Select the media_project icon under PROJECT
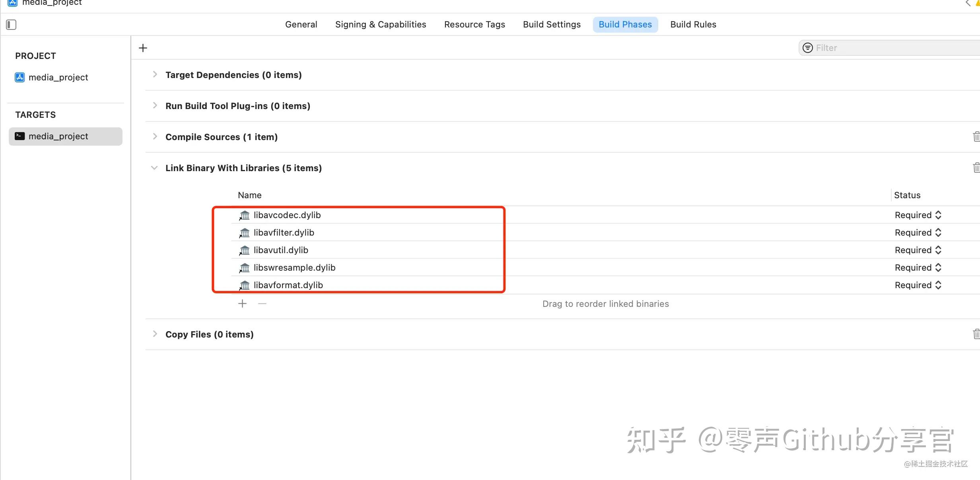 coord(19,77)
